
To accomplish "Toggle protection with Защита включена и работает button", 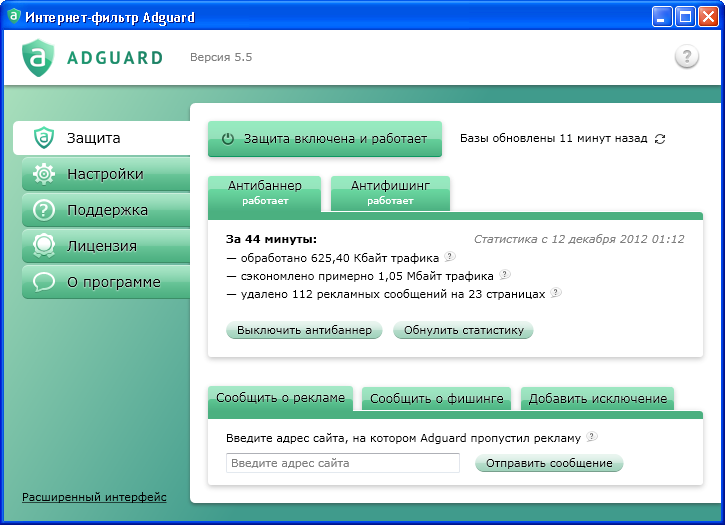I will pos(325,139).
